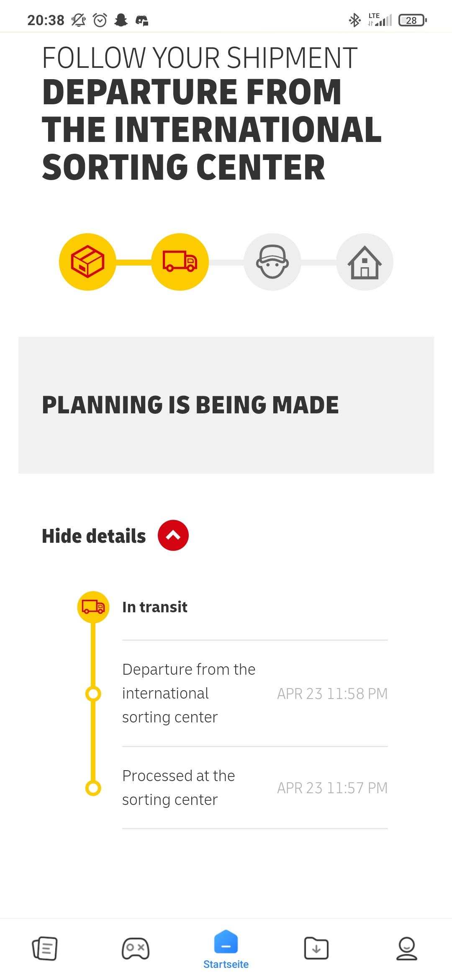Viewport: 452px width, 980px height.
Task: Tap the Bluetooth status bar icon
Action: click(354, 20)
